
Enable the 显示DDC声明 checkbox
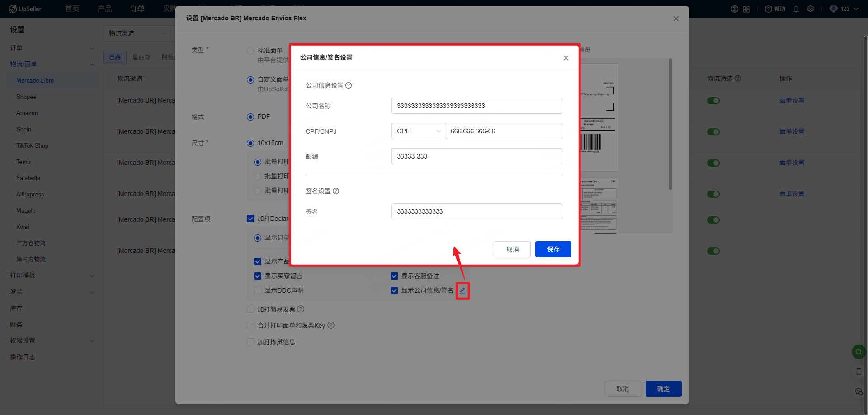click(x=258, y=290)
